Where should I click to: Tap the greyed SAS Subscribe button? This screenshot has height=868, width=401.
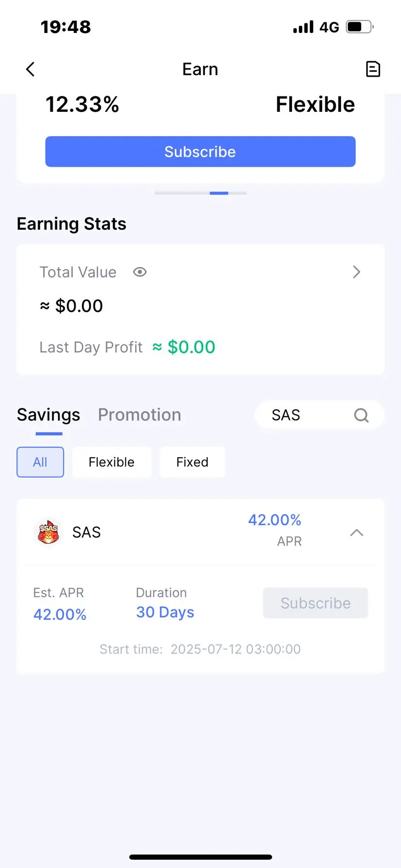coord(315,603)
